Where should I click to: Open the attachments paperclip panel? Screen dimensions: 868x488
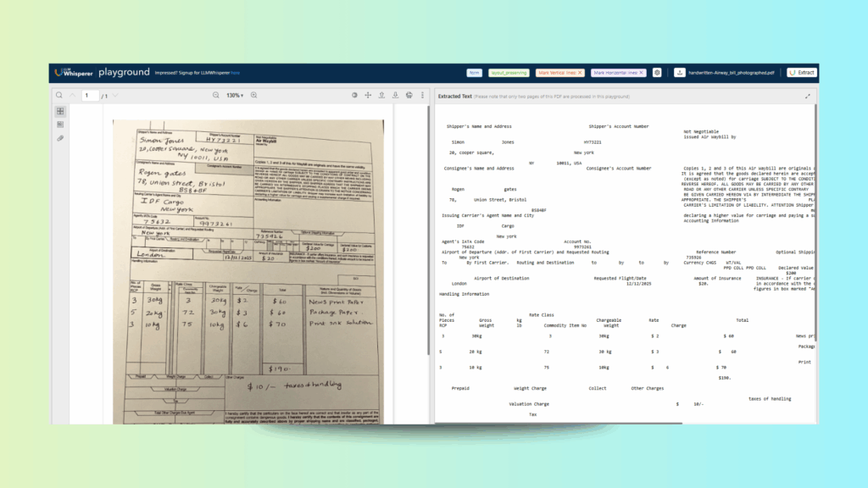pos(60,137)
